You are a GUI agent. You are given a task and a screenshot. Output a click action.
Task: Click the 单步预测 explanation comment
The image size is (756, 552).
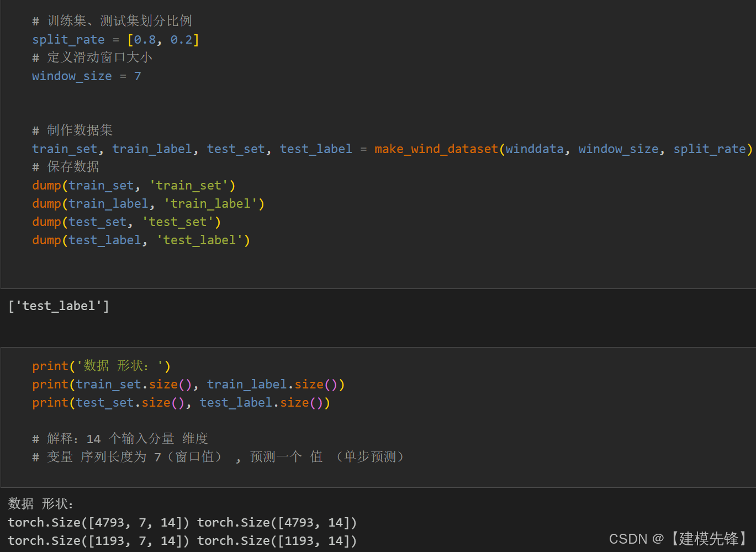[x=369, y=456]
